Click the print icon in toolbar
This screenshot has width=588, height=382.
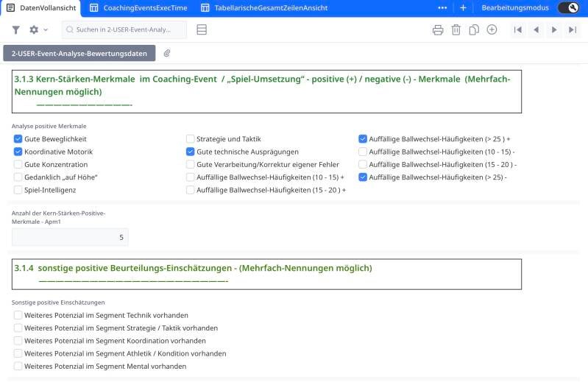[x=438, y=29]
